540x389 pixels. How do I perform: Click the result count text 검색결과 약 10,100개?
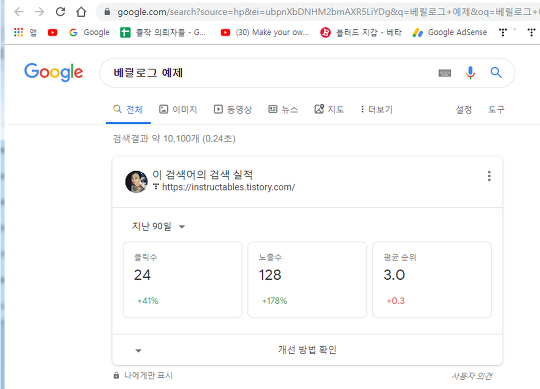tap(174, 139)
